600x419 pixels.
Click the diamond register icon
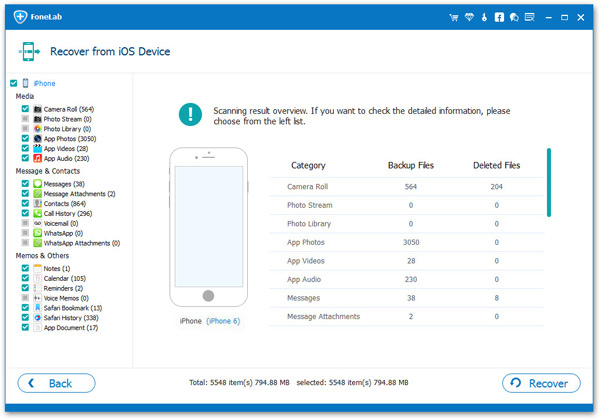[469, 17]
